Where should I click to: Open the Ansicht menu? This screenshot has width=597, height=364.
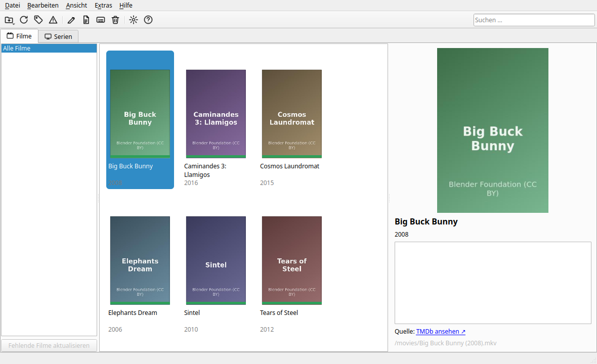tap(76, 6)
